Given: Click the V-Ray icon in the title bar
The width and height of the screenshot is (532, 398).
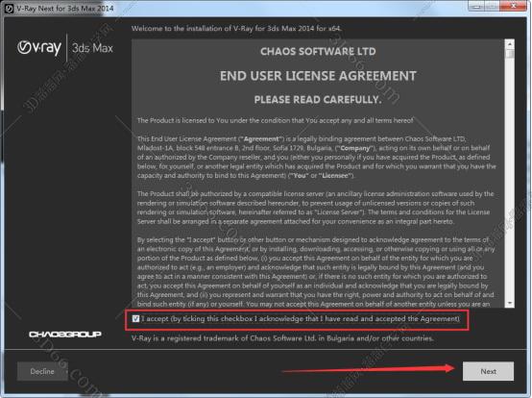Looking at the screenshot, I should coord(9,9).
